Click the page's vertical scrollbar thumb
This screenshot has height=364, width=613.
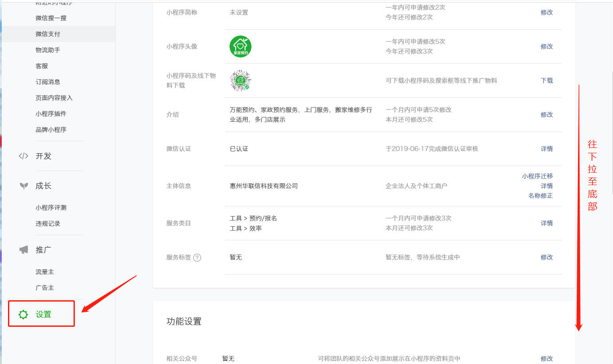(x=612, y=133)
